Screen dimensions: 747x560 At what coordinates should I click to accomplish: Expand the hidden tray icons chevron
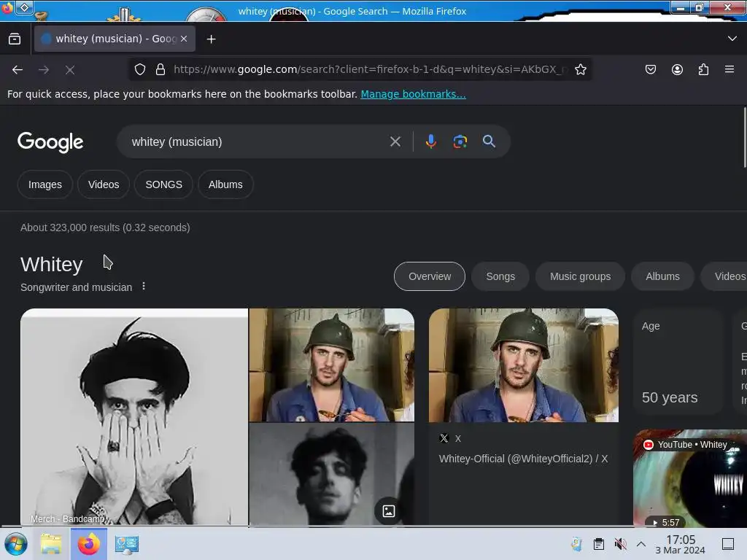tap(641, 544)
